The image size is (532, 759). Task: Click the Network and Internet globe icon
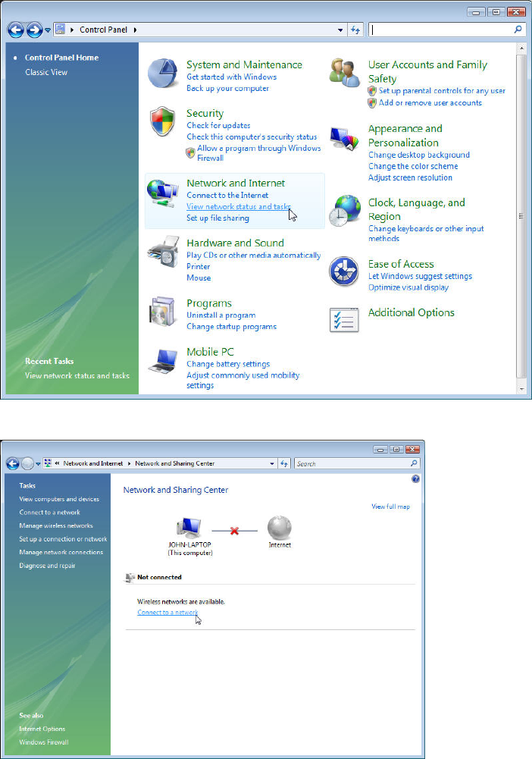162,193
